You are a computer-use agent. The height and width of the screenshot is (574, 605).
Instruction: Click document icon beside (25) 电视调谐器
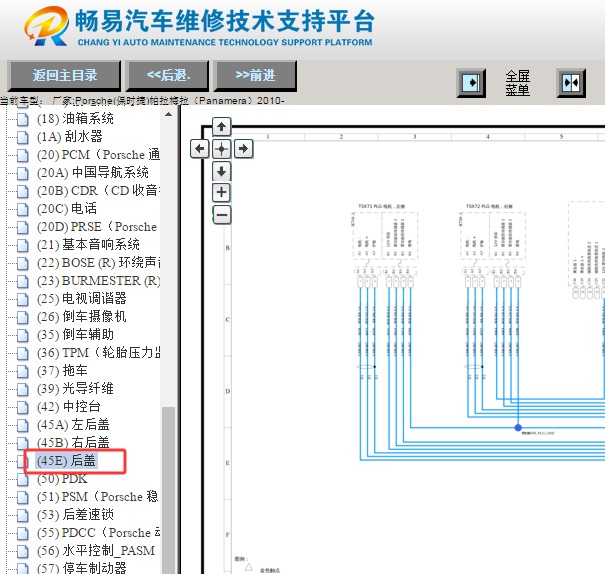pos(23,299)
